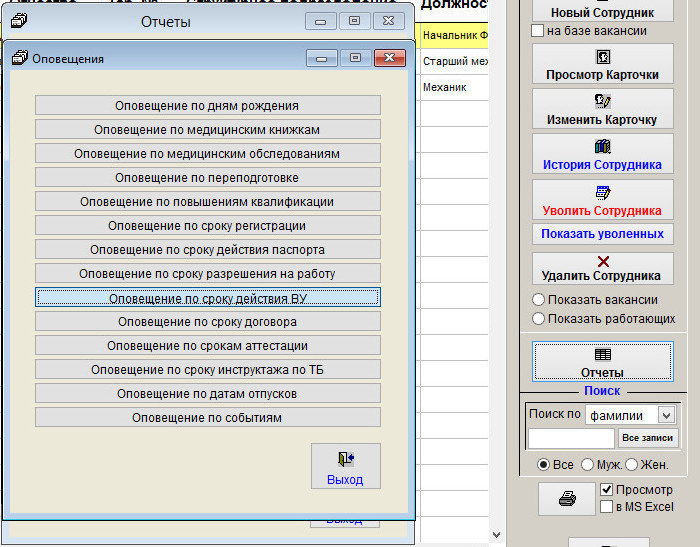Open Оповещение по дням рождения

point(207,105)
